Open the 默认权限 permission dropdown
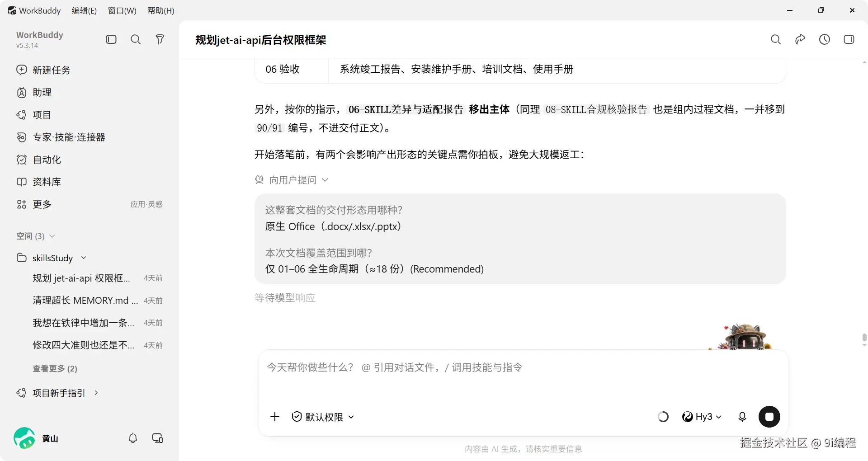The image size is (868, 461). click(323, 417)
